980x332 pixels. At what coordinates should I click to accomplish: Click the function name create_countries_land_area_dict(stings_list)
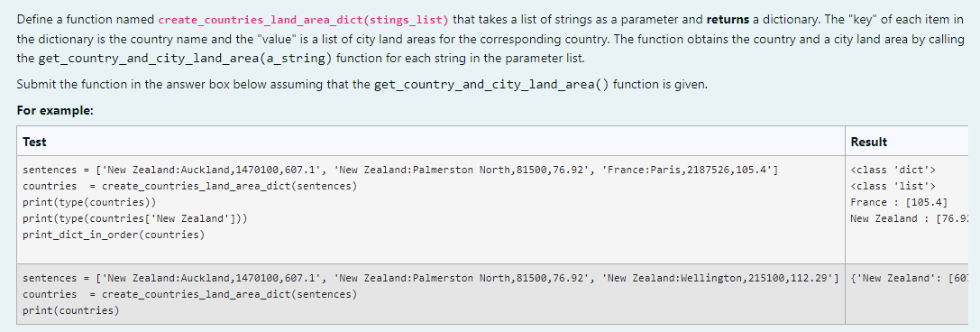(303, 20)
